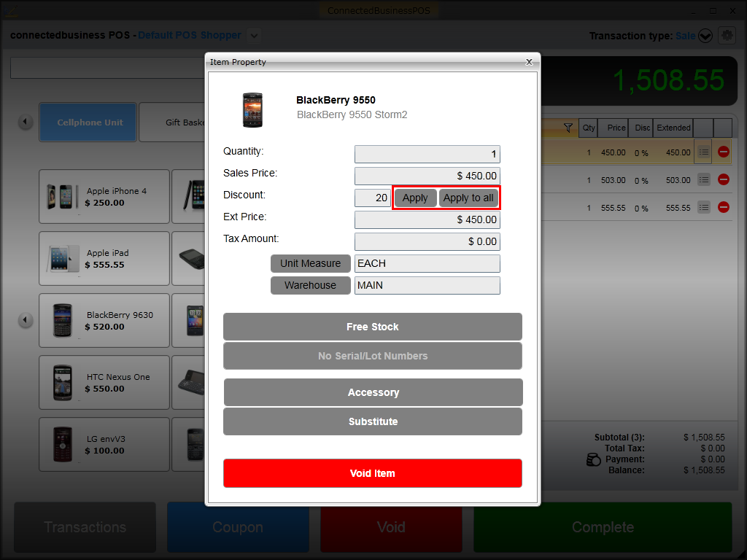Viewport: 747px width, 560px height.
Task: Open the settings gear icon
Action: [x=726, y=35]
